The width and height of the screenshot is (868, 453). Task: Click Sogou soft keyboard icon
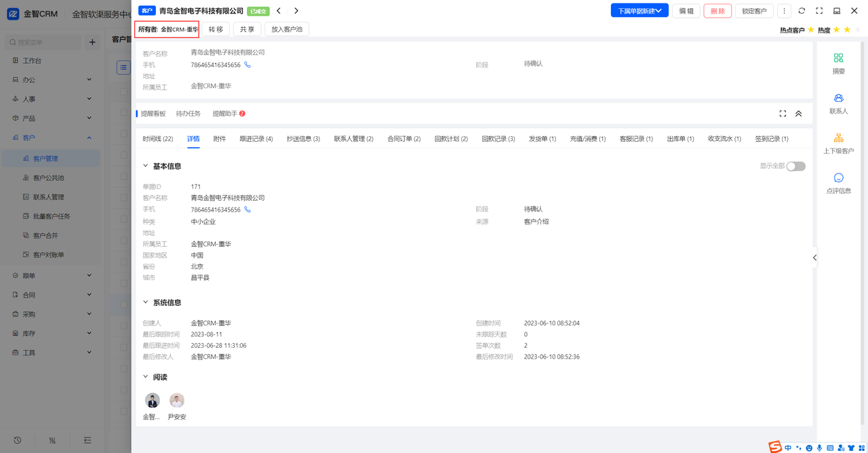(x=830, y=448)
